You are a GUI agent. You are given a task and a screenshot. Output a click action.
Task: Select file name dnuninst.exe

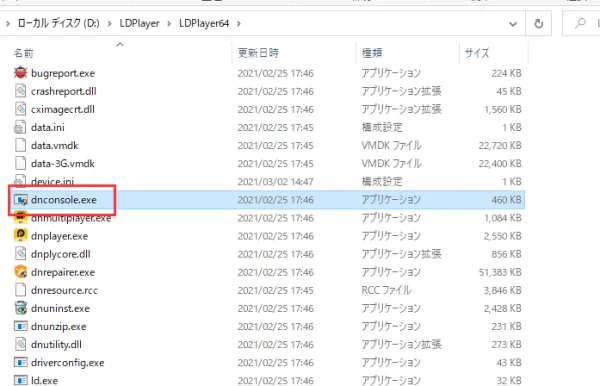pos(60,308)
